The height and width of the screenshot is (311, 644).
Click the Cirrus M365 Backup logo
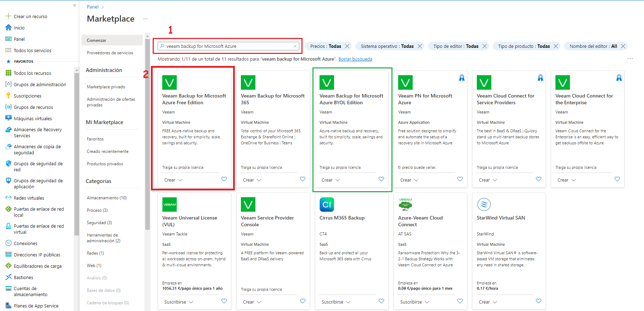click(327, 204)
